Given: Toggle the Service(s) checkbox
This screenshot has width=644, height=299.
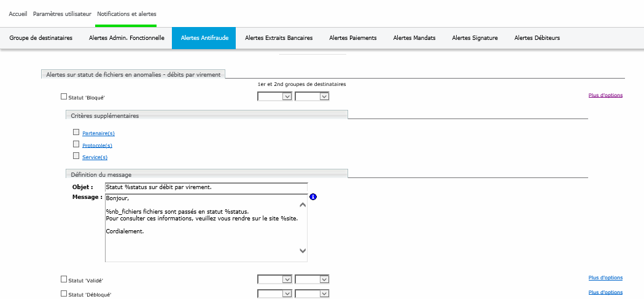Looking at the screenshot, I should pos(76,156).
